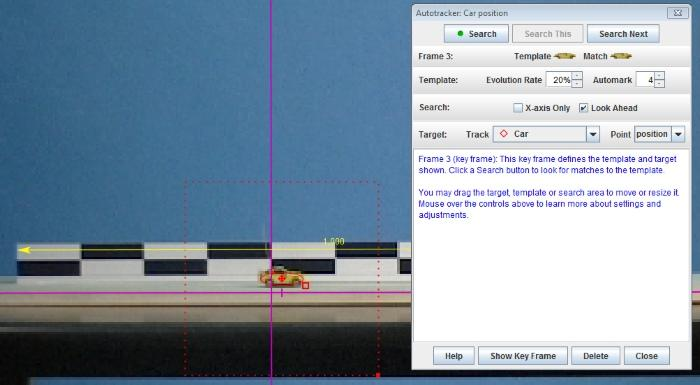Click the Evolution Rate percentage field

tap(559, 80)
